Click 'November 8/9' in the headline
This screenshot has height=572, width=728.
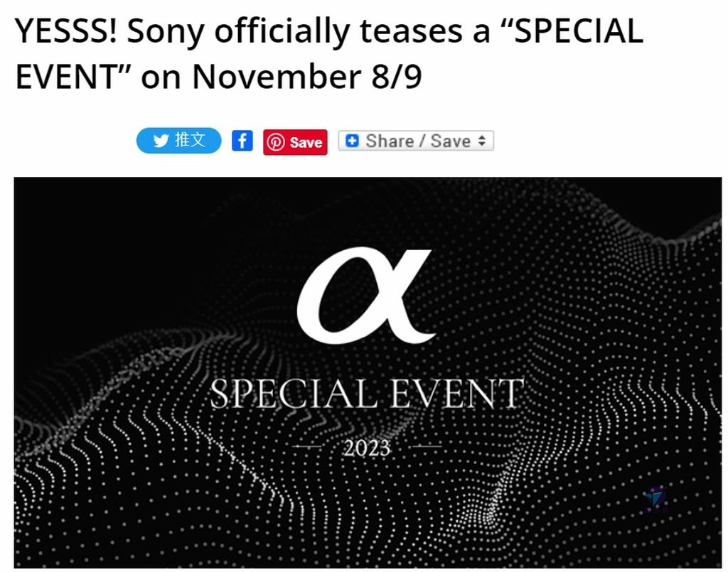(x=307, y=76)
